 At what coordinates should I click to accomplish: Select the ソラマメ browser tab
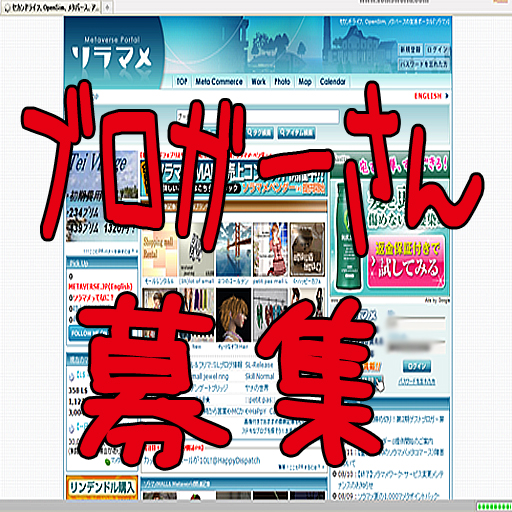tap(51, 7)
